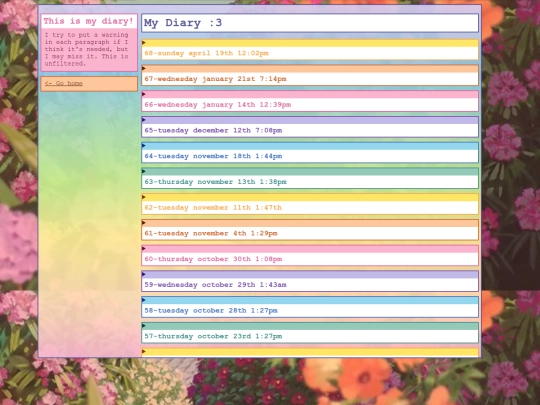Expand entry 66 disclosure triangle
Viewport: 540px width, 405px height.
144,94
